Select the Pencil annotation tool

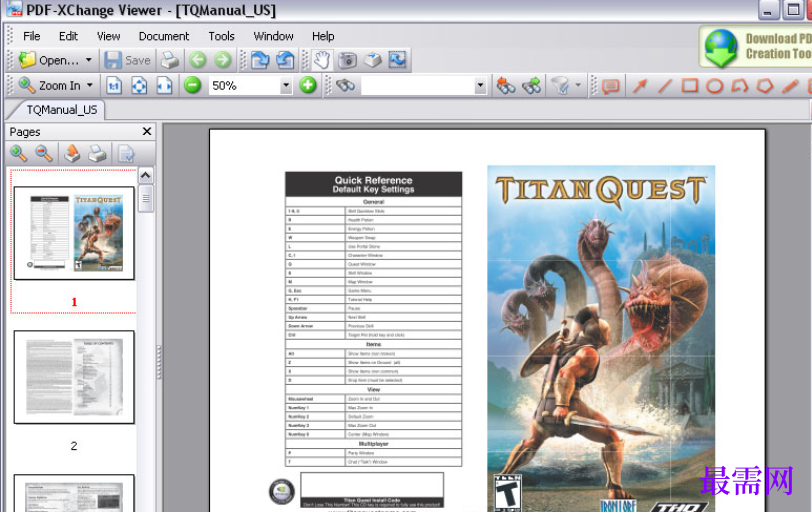click(x=790, y=85)
